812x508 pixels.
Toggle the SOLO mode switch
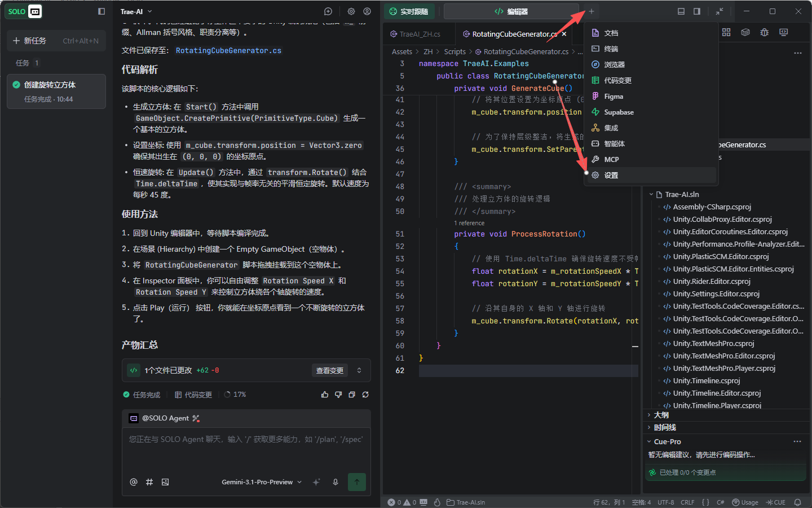(x=24, y=11)
